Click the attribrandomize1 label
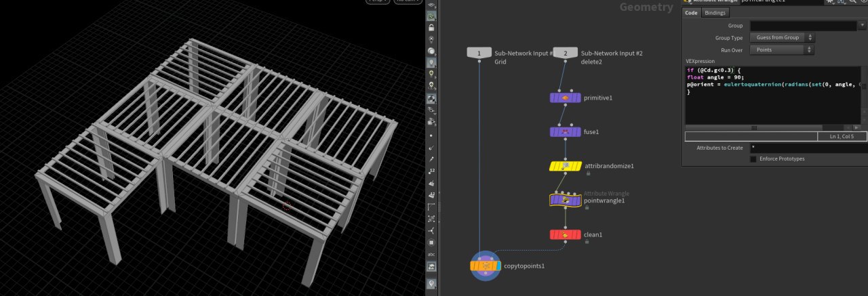 (608, 165)
